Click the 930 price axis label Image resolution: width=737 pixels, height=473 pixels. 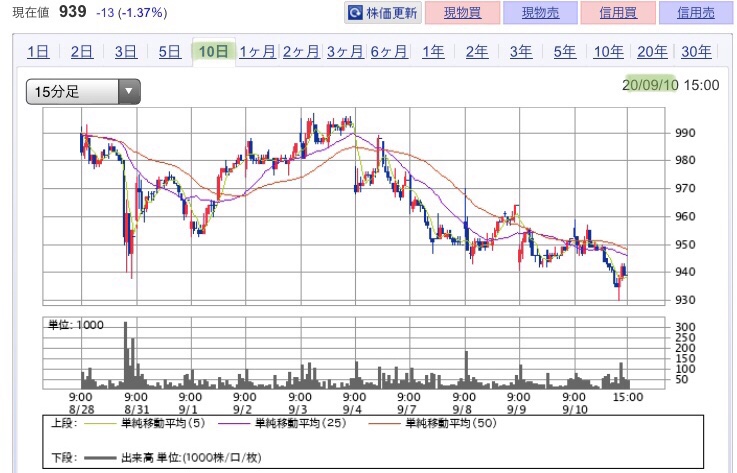point(685,300)
